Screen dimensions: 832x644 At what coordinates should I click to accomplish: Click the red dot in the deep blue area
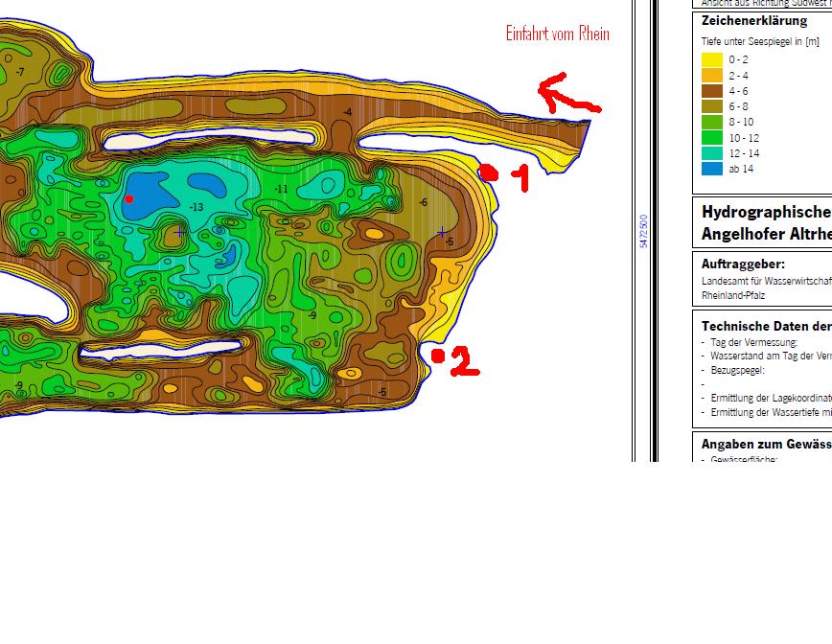coord(129,199)
